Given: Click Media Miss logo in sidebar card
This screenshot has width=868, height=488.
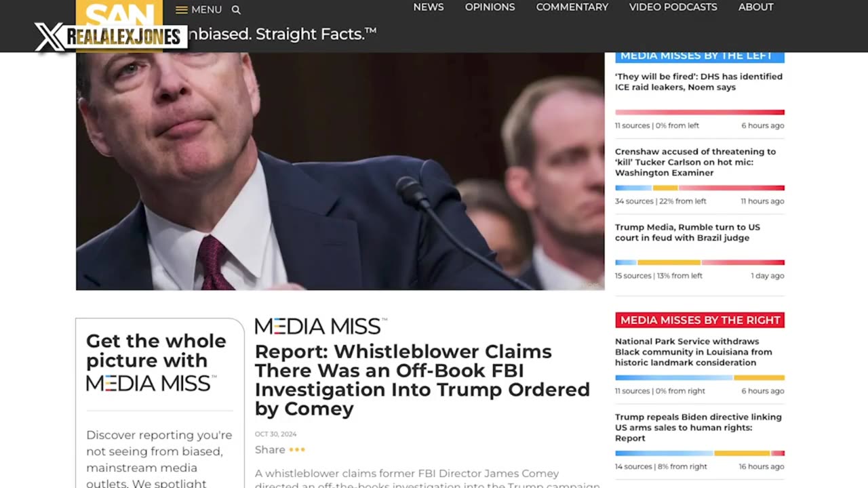Looking at the screenshot, I should 151,384.
